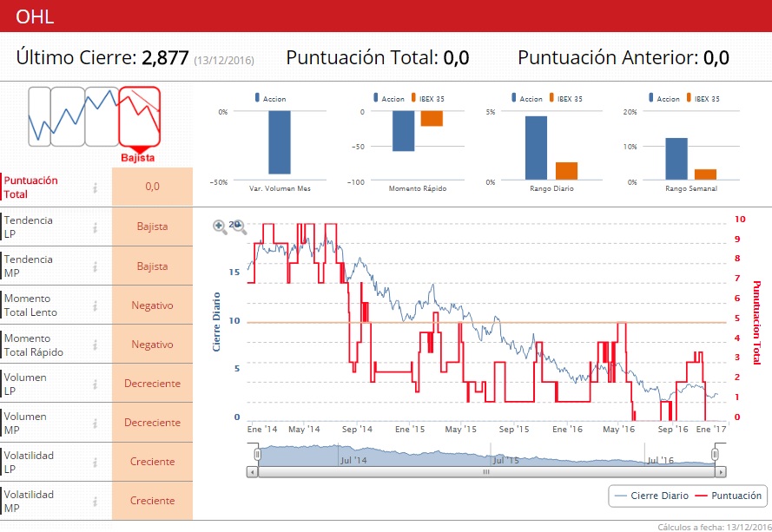Viewport: 772px width, 532px height.
Task: Click the zoom-out magnifier on the chart
Action: click(x=239, y=227)
